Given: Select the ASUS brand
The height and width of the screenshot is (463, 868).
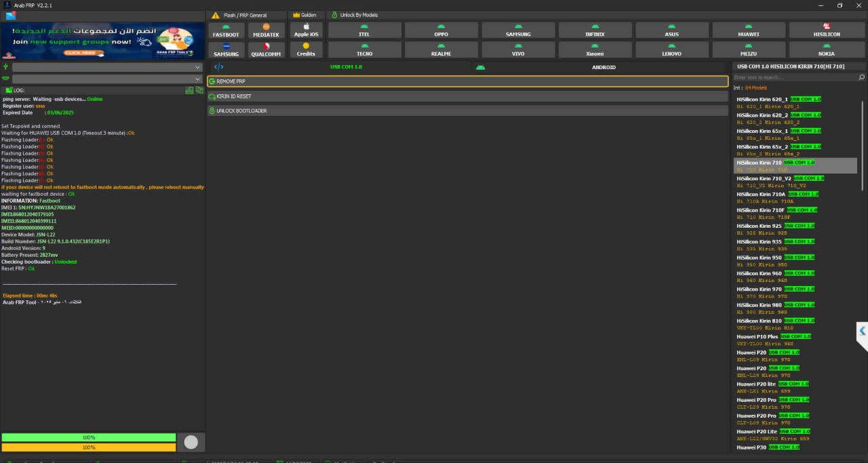Looking at the screenshot, I should point(671,31).
